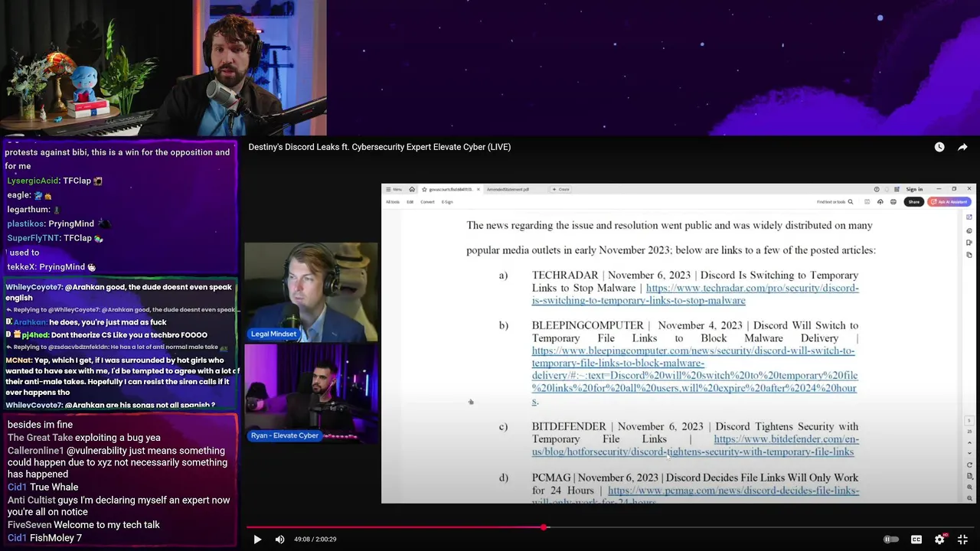This screenshot has height=551, width=980.
Task: Click Calleronline1 username in chat
Action: tap(36, 451)
